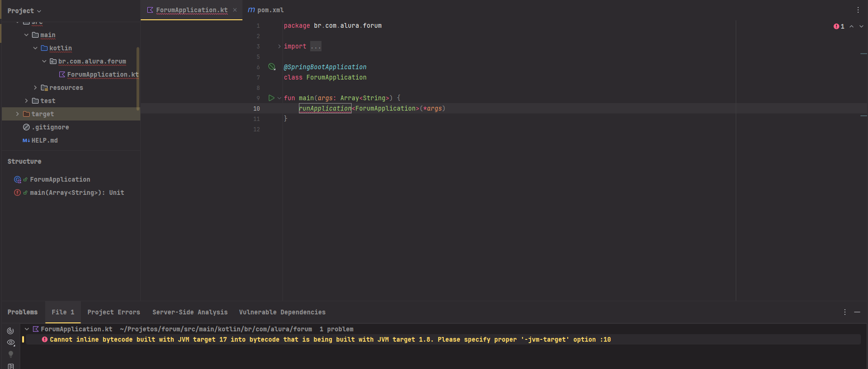Image resolution: width=868 pixels, height=369 pixels.
Task: Click the Kotlin file icon of ForumApplication.kt in the tree
Action: tap(62, 74)
